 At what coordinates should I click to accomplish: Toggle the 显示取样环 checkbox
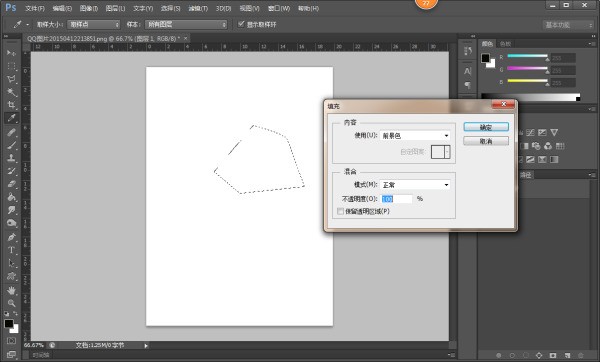point(241,24)
